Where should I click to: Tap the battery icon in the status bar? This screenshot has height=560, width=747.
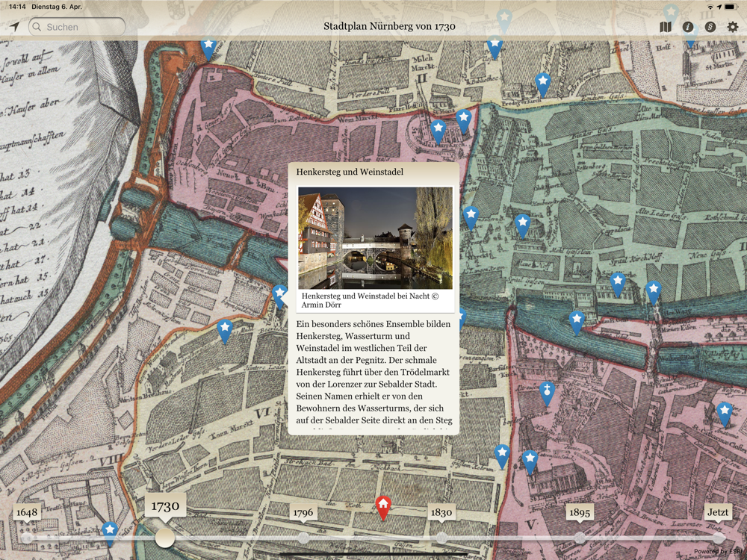[x=731, y=7]
